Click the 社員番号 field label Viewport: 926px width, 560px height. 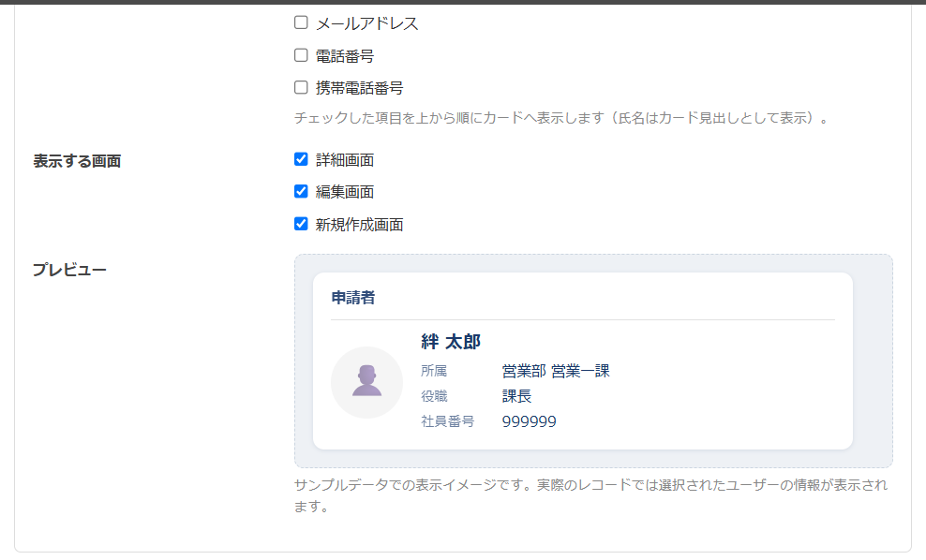click(448, 421)
